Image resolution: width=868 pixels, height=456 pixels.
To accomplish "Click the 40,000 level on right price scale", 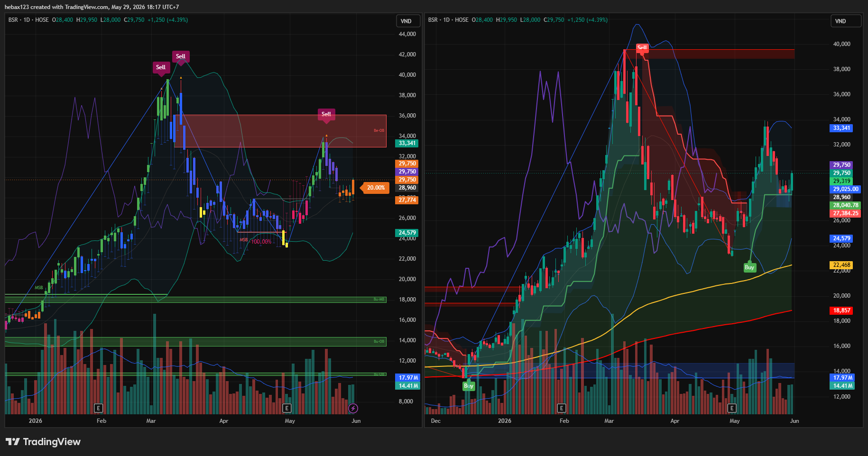I will (842, 44).
